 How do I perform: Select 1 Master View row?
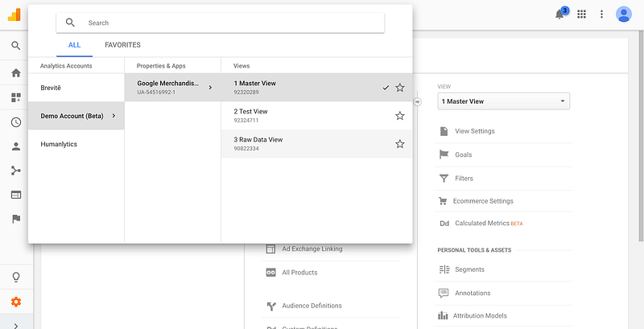[x=316, y=88]
